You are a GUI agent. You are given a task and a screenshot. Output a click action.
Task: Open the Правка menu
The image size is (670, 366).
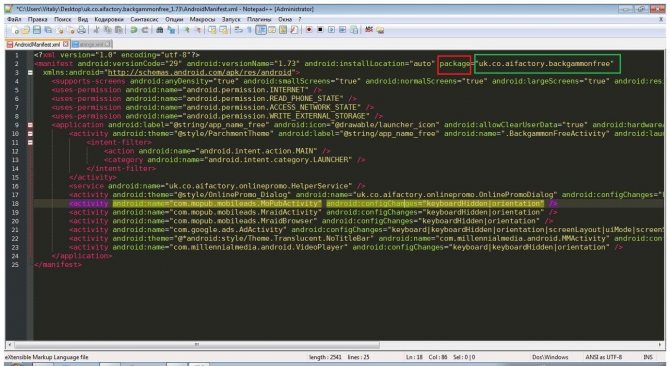pyautogui.click(x=38, y=19)
